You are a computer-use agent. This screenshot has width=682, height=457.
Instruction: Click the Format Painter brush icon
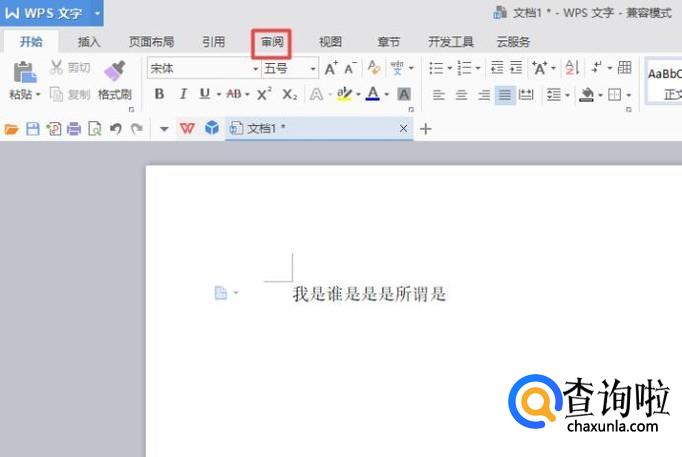[x=114, y=71]
